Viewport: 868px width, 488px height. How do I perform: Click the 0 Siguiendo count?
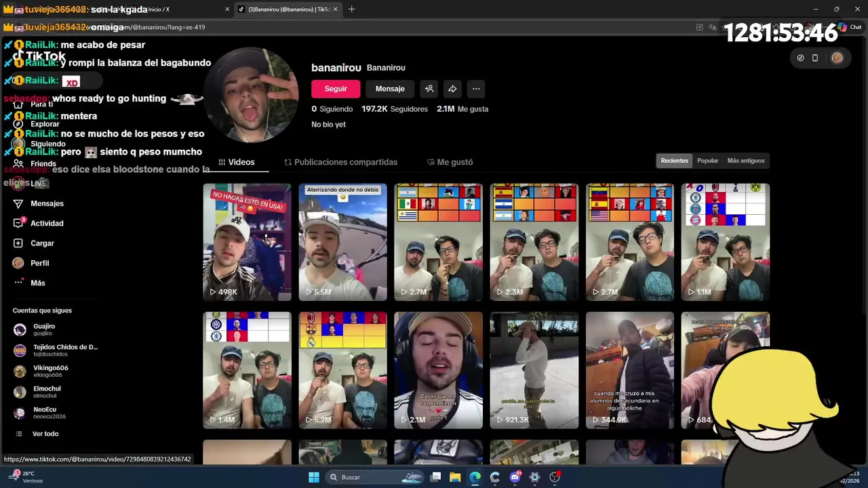point(332,109)
